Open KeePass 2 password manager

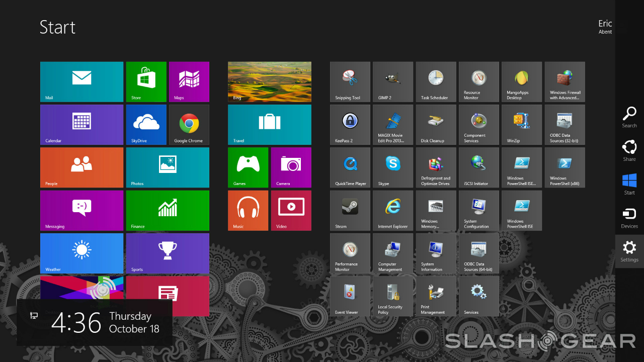[350, 124]
